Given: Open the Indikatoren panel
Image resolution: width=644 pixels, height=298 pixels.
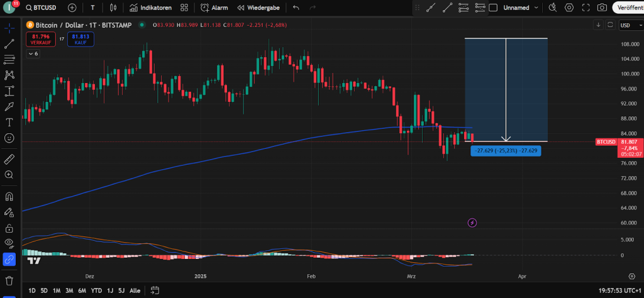Looking at the screenshot, I should (151, 8).
